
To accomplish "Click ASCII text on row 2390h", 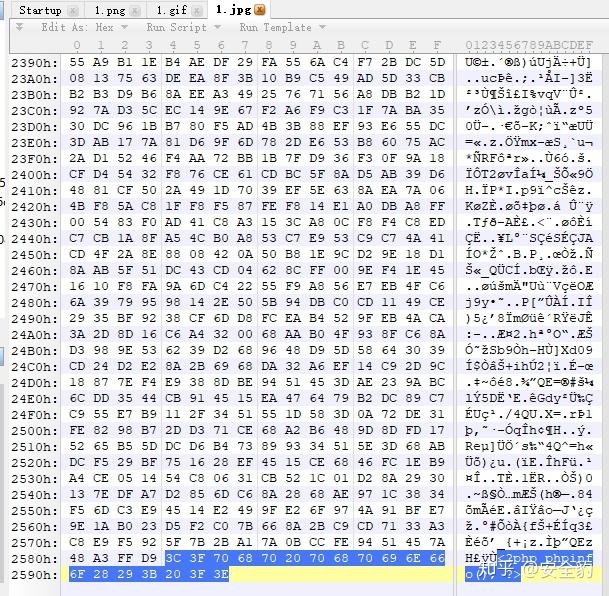I will click(529, 63).
